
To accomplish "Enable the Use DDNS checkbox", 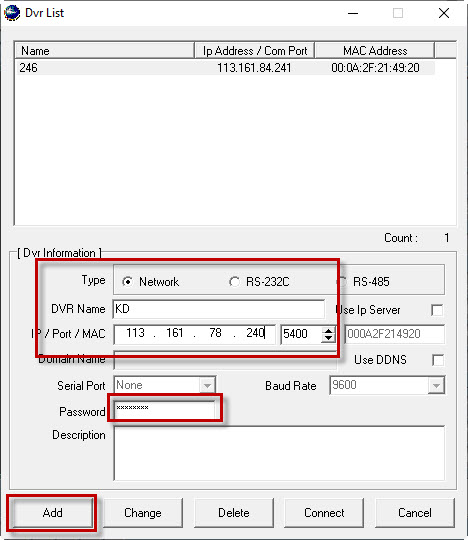I will point(438,360).
